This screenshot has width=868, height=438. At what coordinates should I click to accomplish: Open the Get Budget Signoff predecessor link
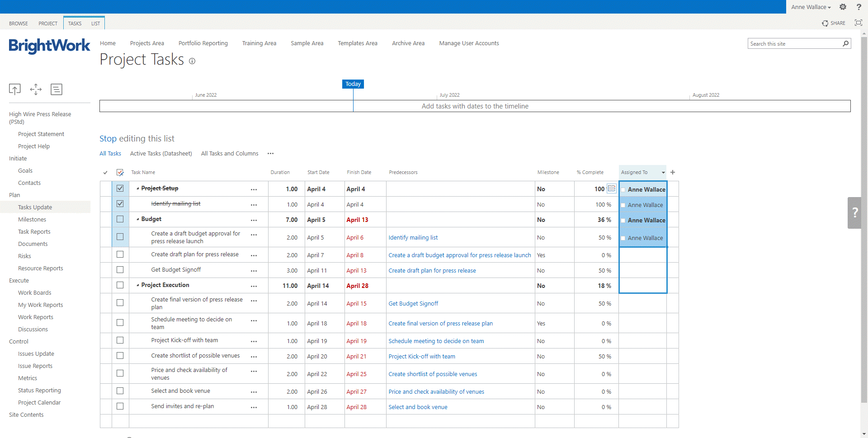(413, 303)
